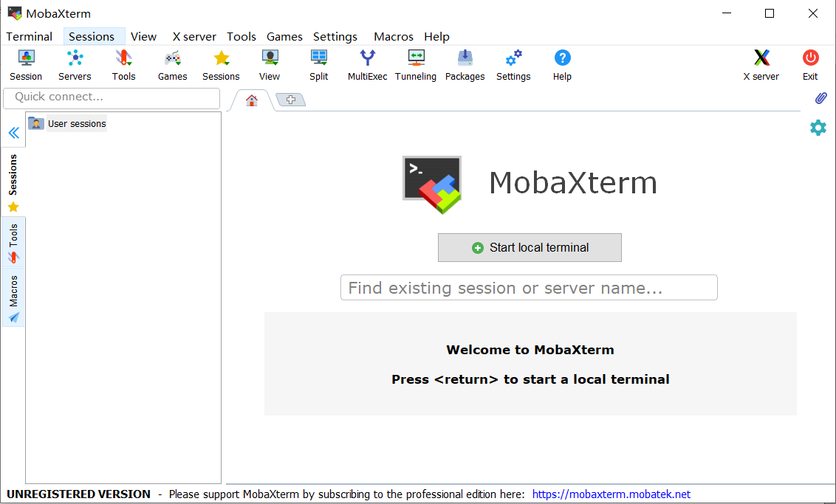Open the Tunneling configuration
This screenshot has height=504, width=836.
click(x=416, y=65)
